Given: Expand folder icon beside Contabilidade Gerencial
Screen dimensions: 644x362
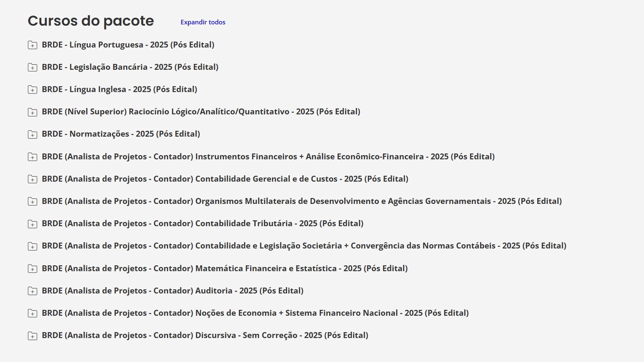Looking at the screenshot, I should [32, 179].
